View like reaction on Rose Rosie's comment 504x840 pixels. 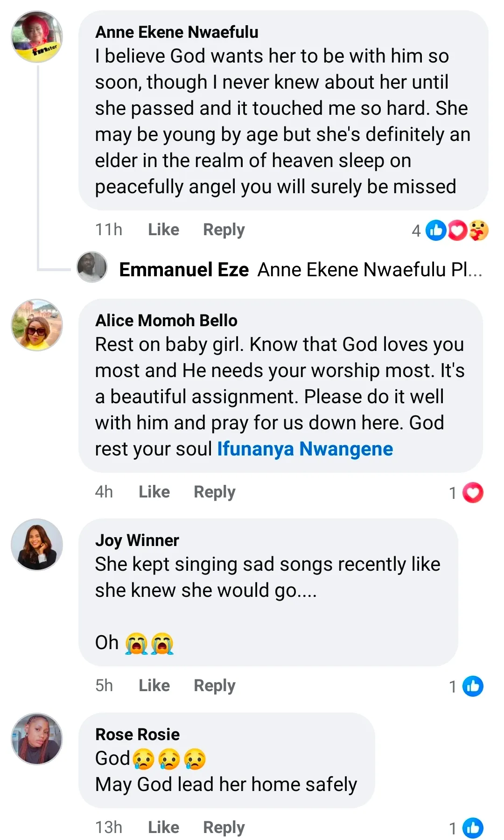(x=473, y=828)
